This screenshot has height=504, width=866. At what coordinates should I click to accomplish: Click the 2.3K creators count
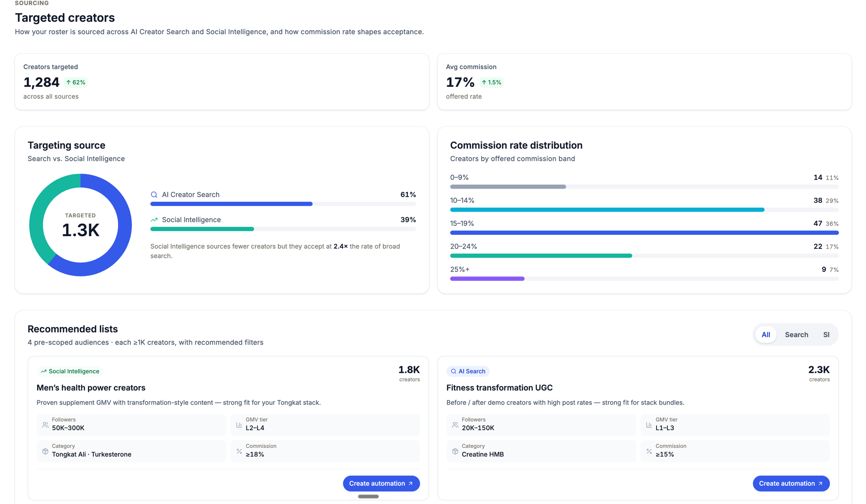[x=819, y=370]
